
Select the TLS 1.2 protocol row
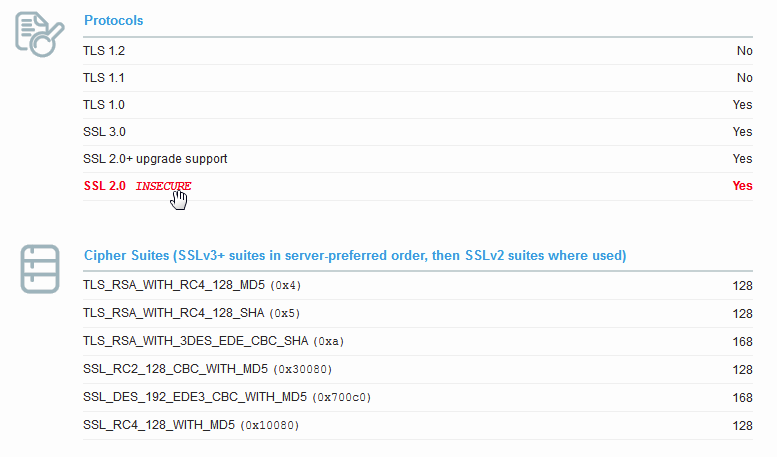click(x=418, y=51)
